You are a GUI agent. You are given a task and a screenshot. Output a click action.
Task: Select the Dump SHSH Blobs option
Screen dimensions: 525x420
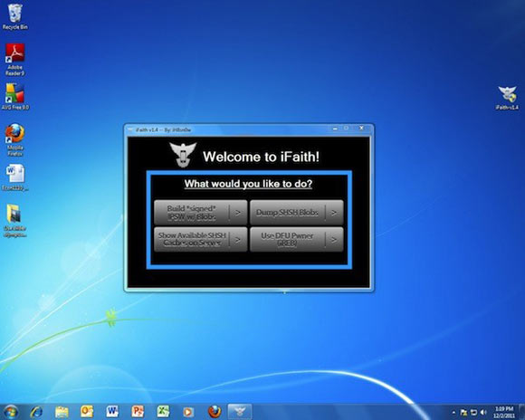point(296,213)
